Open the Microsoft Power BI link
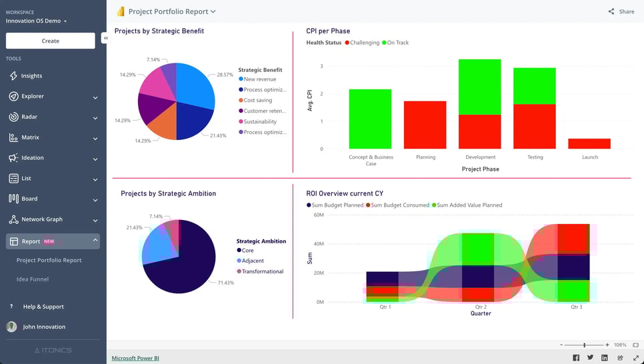 [135, 359]
